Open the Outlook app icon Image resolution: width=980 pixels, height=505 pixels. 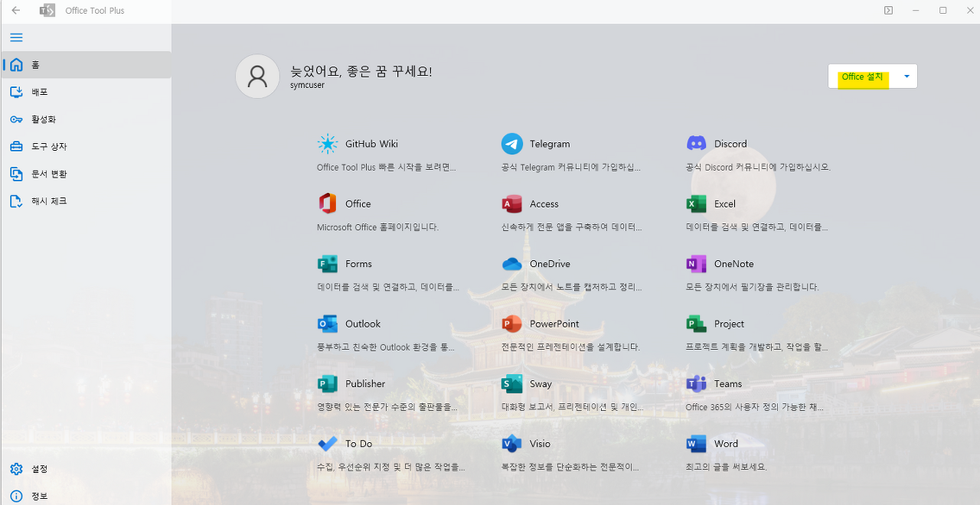pos(328,324)
